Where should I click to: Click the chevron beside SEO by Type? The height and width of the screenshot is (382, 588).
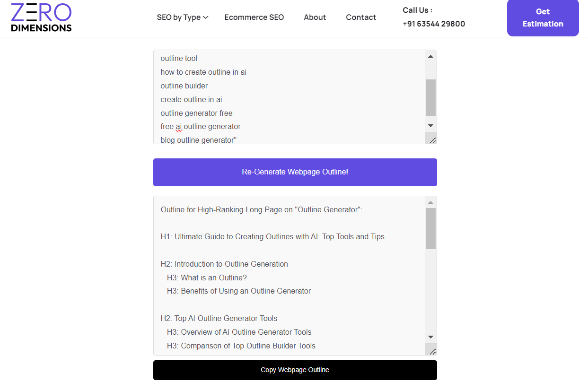pyautogui.click(x=206, y=17)
